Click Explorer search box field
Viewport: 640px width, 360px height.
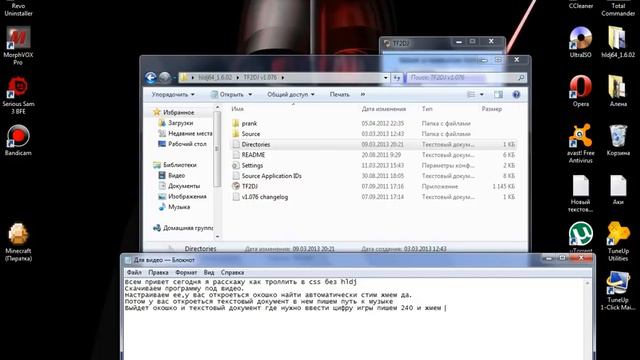coord(465,78)
